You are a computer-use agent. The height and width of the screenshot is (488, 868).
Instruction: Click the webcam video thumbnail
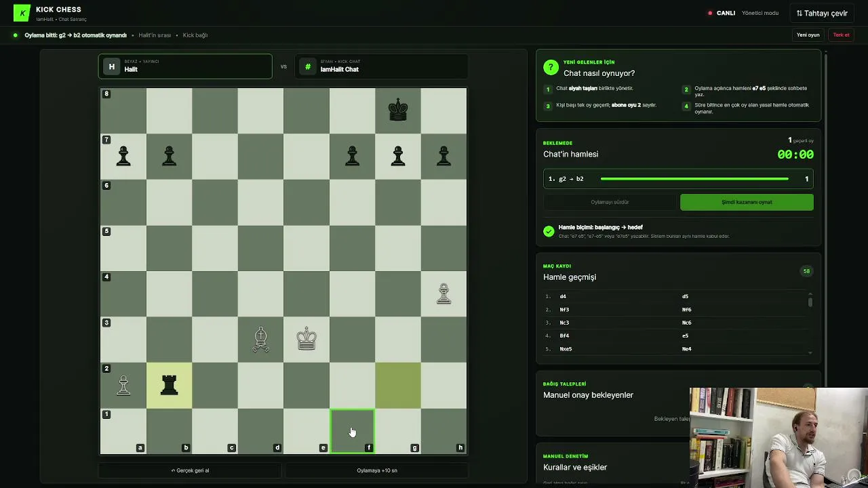pyautogui.click(x=778, y=438)
